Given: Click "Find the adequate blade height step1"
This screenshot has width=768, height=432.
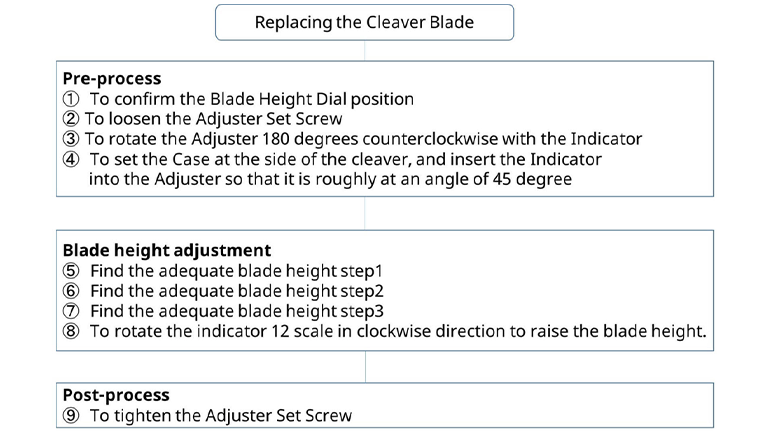Looking at the screenshot, I should 236,271.
